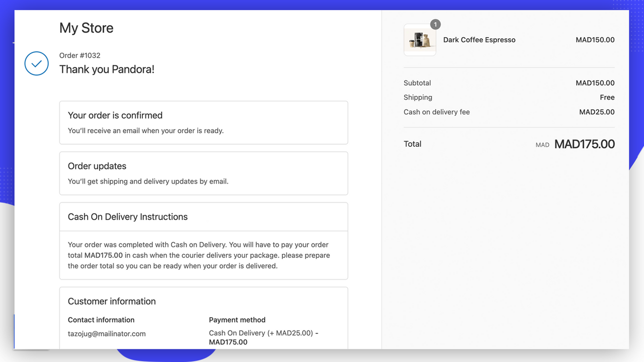The image size is (644, 362).
Task: Click the Your order is confirmed heading
Action: point(115,115)
